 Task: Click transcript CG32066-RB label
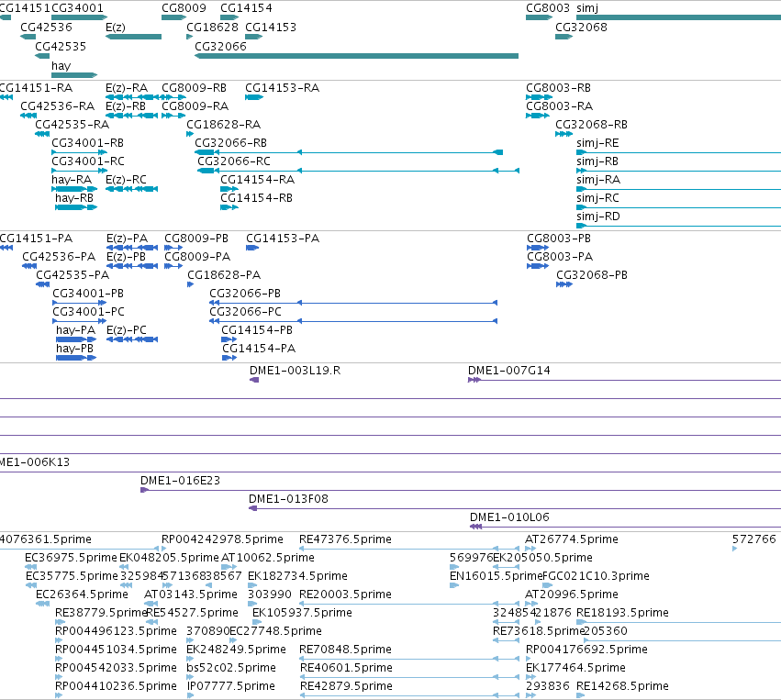(x=230, y=143)
